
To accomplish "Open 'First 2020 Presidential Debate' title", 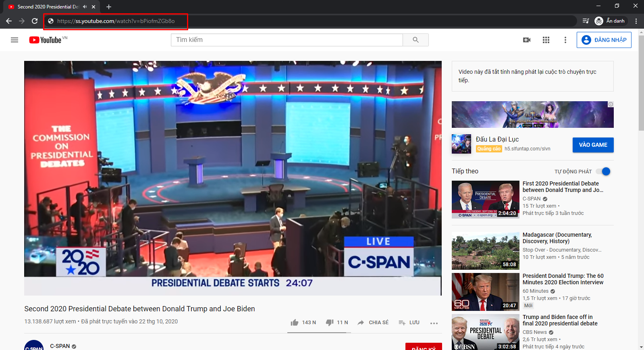I will pyautogui.click(x=563, y=187).
